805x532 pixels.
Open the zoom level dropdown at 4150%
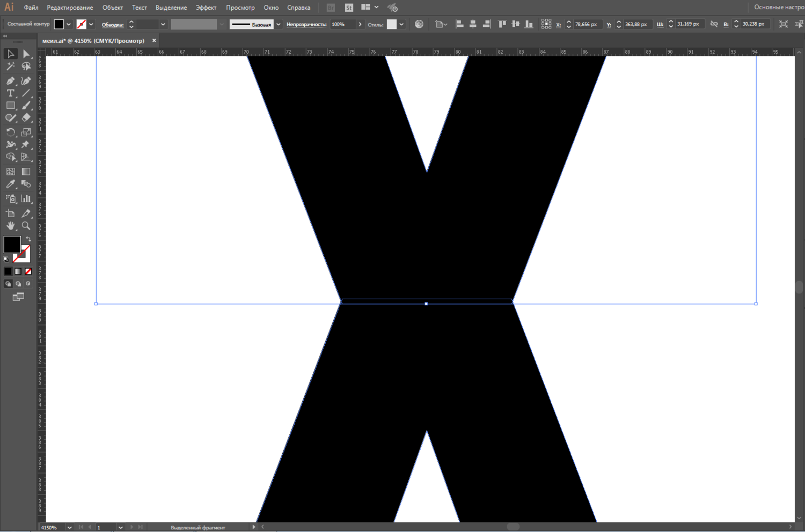(69, 527)
